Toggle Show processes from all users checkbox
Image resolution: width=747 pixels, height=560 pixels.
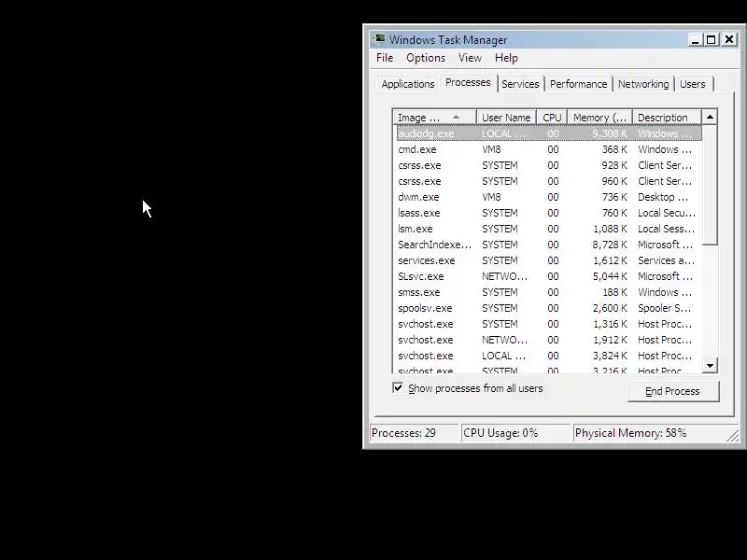click(x=398, y=387)
